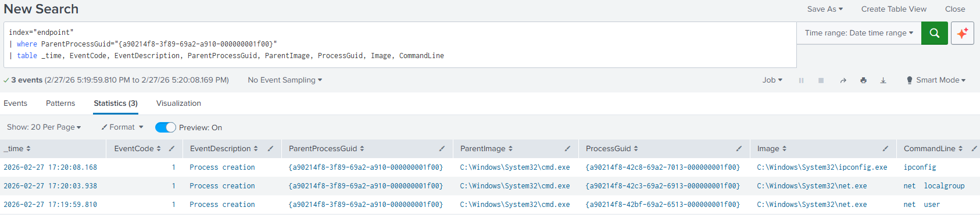Click ParentImage cmd.exe in net localgroup row
The width and height of the screenshot is (980, 218).
(515, 186)
